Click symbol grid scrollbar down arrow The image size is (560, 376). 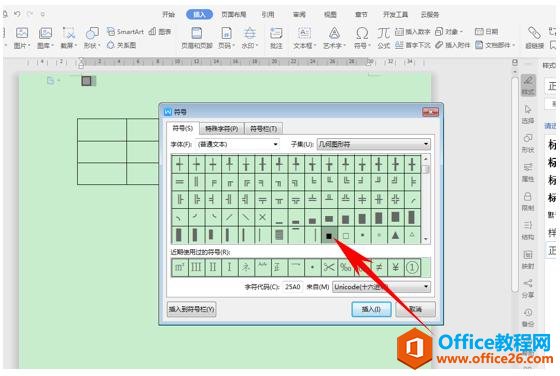pyautogui.click(x=426, y=239)
